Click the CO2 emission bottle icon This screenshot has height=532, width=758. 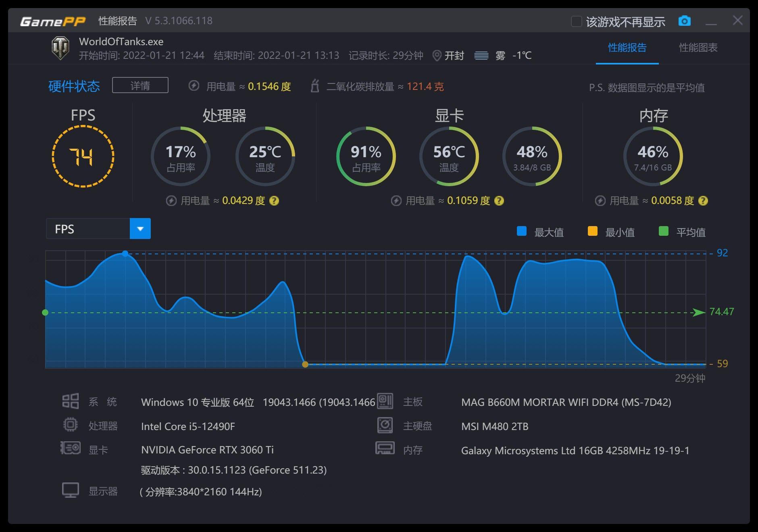tap(315, 86)
